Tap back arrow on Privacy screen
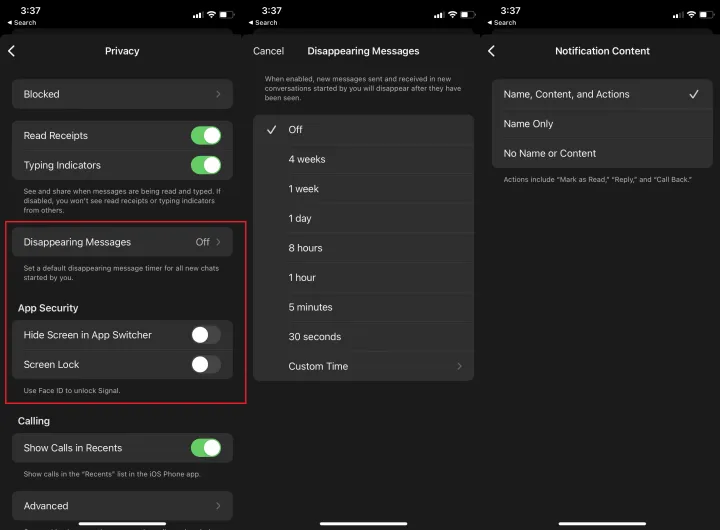Viewport: 720px width, 530px height. 12,51
